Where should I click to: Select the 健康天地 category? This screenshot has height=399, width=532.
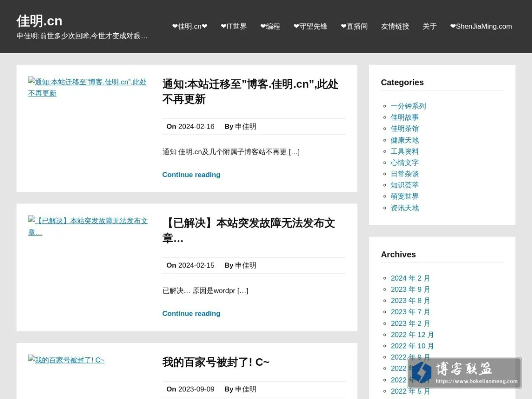pyautogui.click(x=405, y=140)
